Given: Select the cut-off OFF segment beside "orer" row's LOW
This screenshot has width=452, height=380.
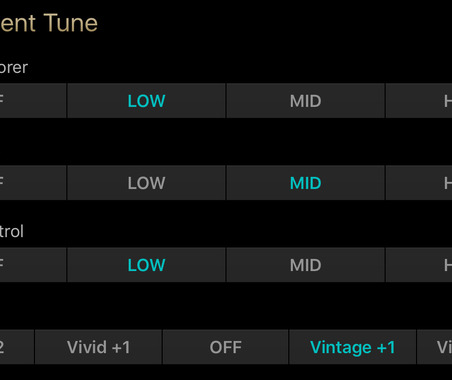Looking at the screenshot, I should pyautogui.click(x=33, y=101).
